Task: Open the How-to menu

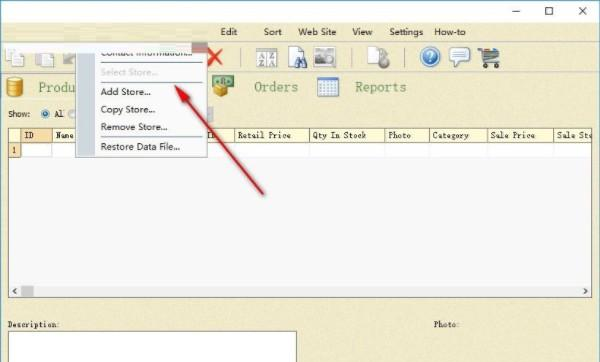Action: pyautogui.click(x=450, y=32)
